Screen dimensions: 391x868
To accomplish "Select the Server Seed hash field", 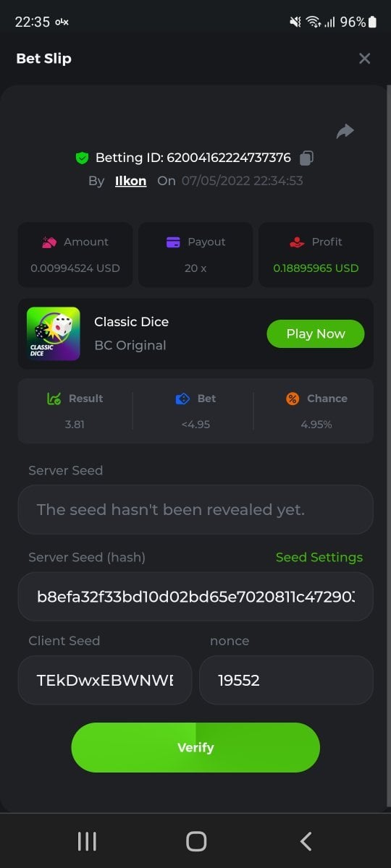I will (x=195, y=596).
